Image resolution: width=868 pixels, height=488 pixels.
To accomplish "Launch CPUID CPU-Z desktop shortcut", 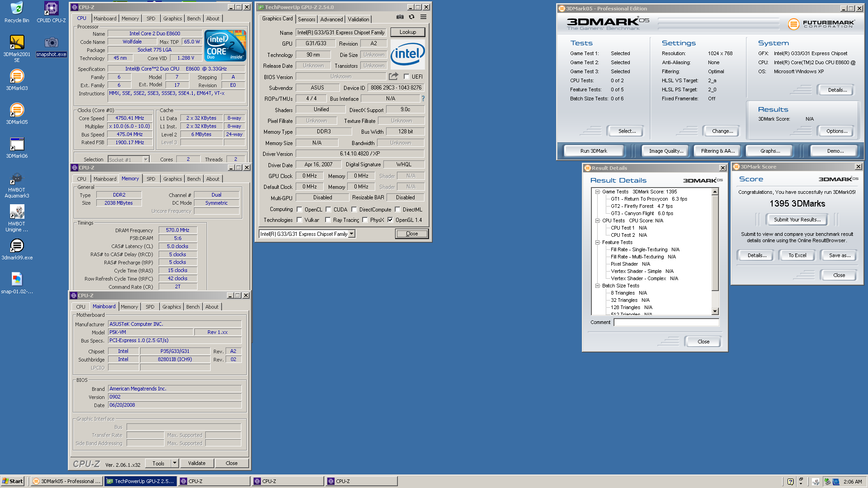I will point(51,12).
